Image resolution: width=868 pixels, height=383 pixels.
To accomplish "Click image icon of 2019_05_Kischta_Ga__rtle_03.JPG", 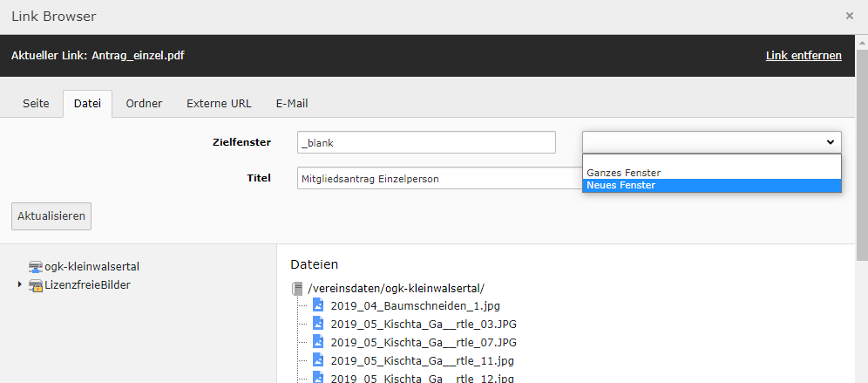I will pos(318,324).
